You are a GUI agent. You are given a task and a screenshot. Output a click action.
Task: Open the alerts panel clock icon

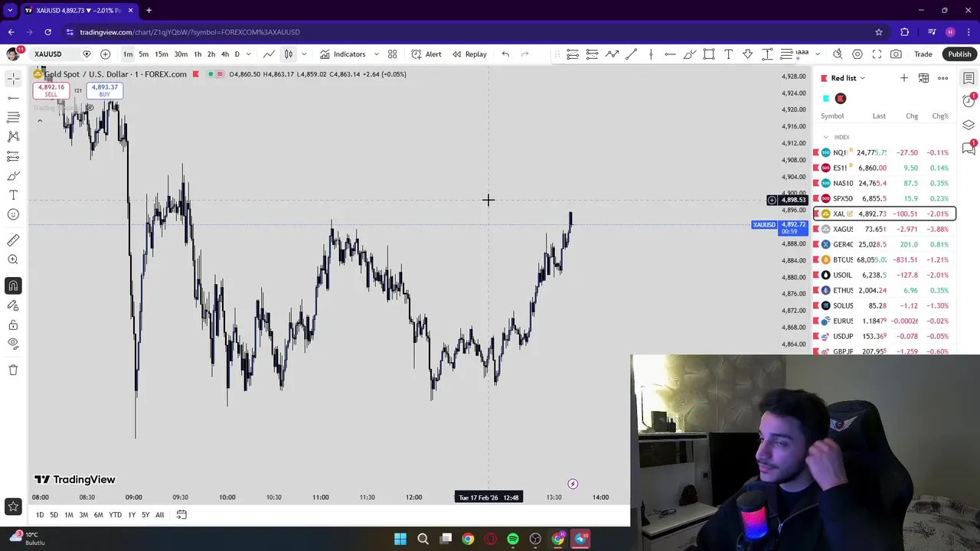point(969,102)
